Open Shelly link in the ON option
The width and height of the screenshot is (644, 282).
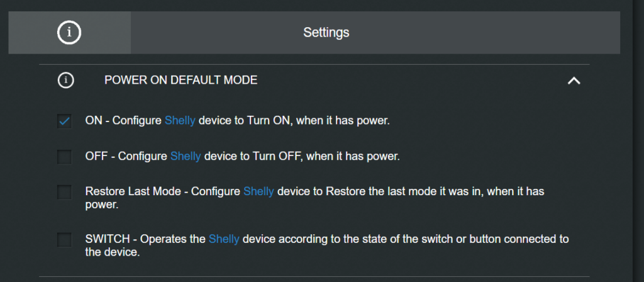point(180,120)
